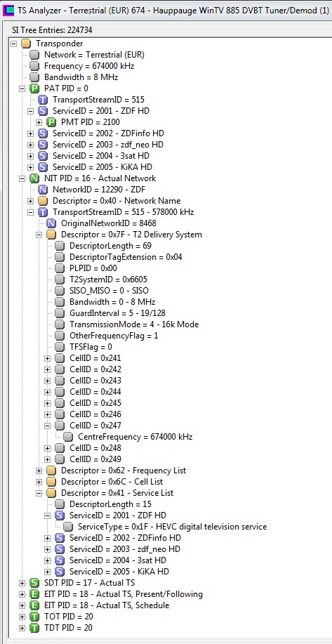The image size is (332, 644).
Task: Collapse Descriptor 0x41 Service List
Action: [39, 493]
